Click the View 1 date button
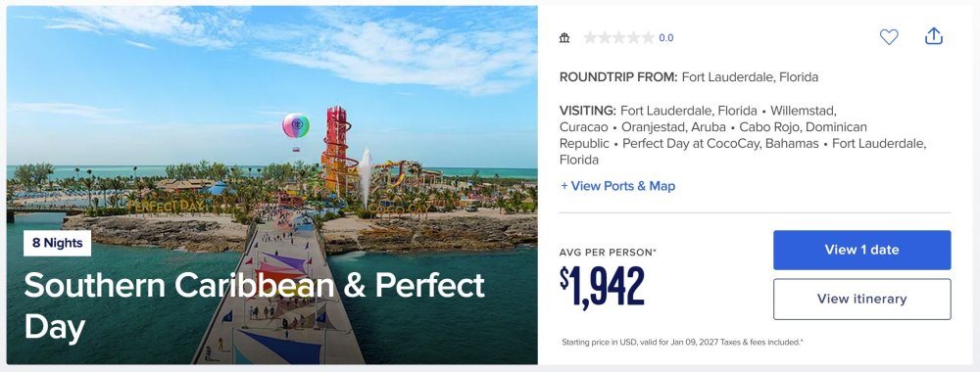980x372 pixels. [861, 250]
